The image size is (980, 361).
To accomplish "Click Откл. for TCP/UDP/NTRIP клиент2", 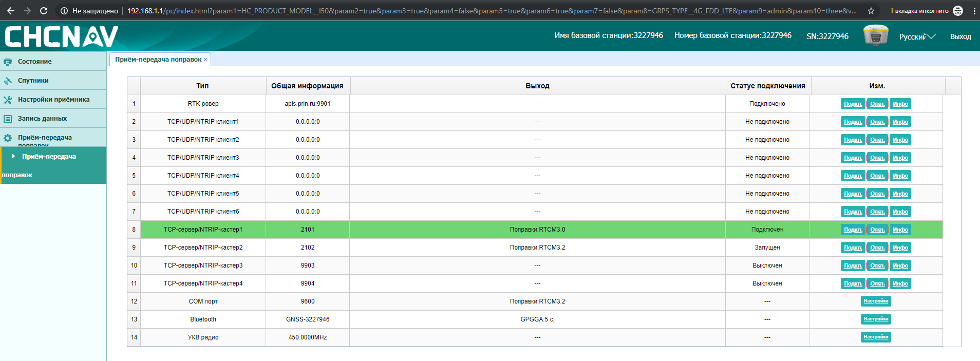I will pyautogui.click(x=877, y=140).
